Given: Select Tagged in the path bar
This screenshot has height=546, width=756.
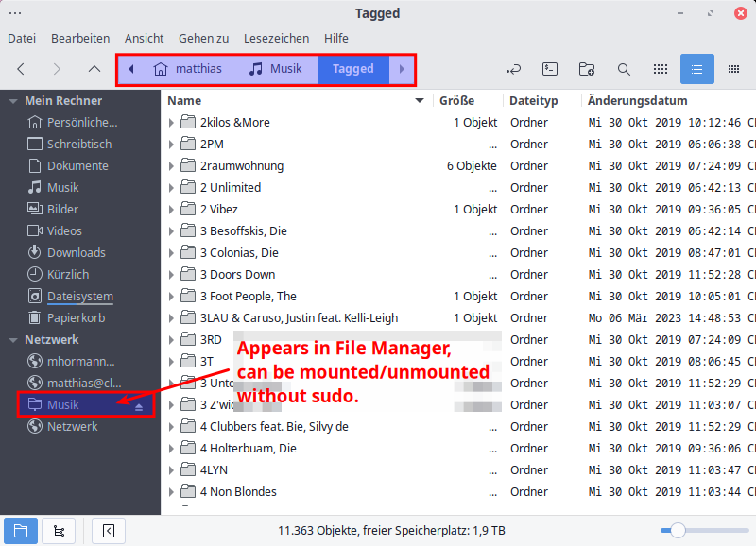Looking at the screenshot, I should (352, 69).
